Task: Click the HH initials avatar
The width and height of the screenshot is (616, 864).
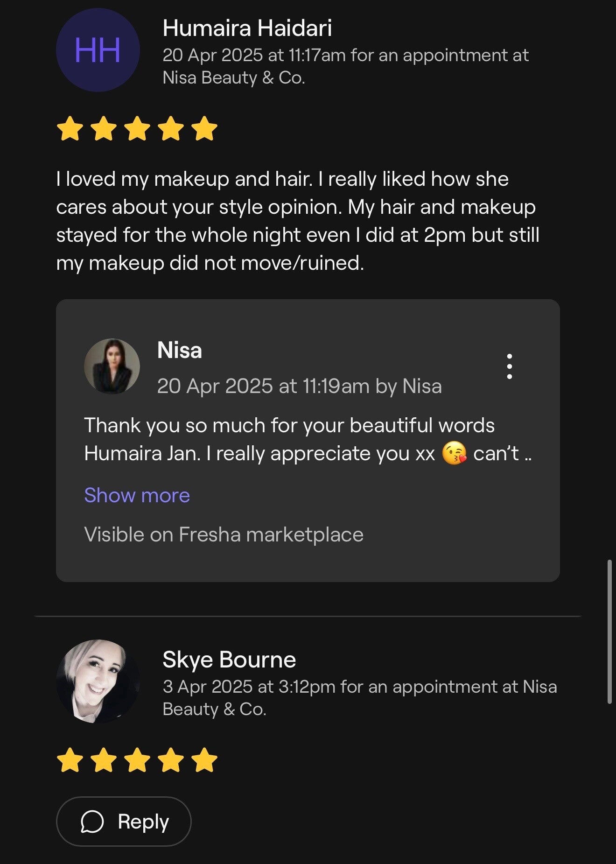Action: coord(98,50)
